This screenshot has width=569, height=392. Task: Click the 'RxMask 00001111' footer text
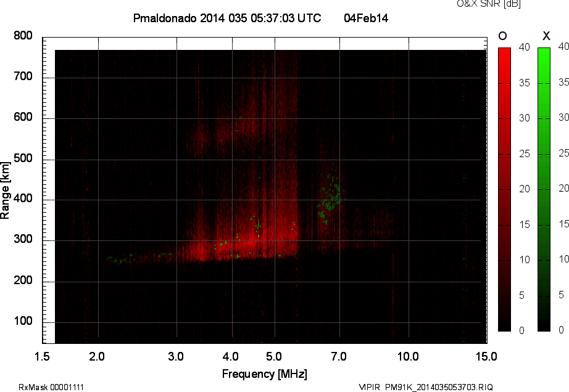click(x=51, y=387)
